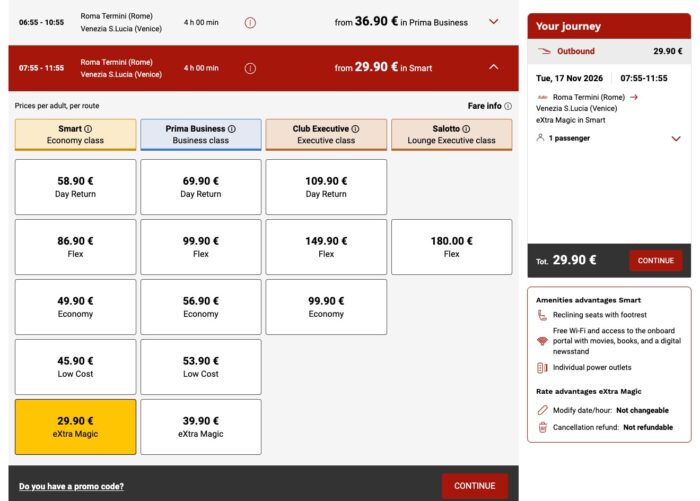Choose Salotto Flex 180.00 € fare
The image size is (700, 501).
click(452, 247)
